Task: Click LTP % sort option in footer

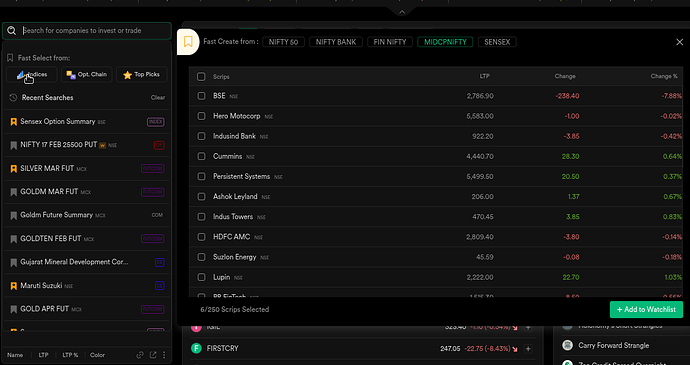Action: tap(70, 355)
